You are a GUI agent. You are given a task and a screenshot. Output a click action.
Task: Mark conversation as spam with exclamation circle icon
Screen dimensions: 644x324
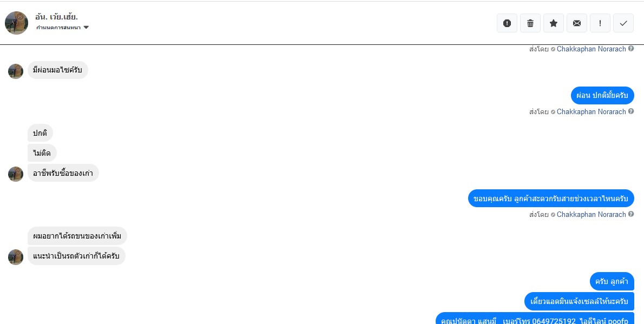pos(507,23)
